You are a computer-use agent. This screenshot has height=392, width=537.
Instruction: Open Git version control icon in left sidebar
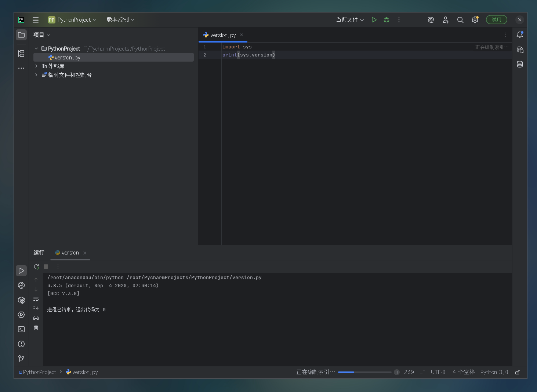click(21, 358)
